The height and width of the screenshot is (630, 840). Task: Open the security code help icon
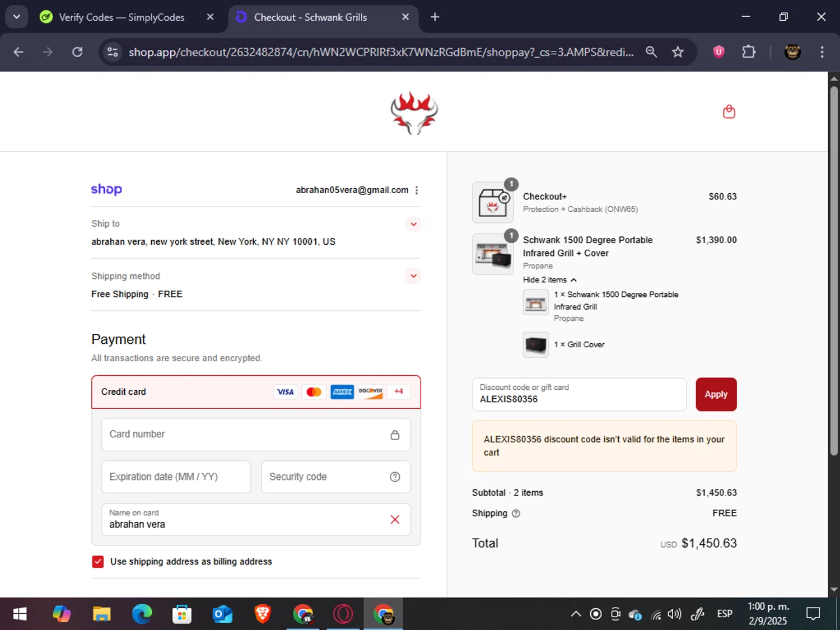pyautogui.click(x=395, y=477)
